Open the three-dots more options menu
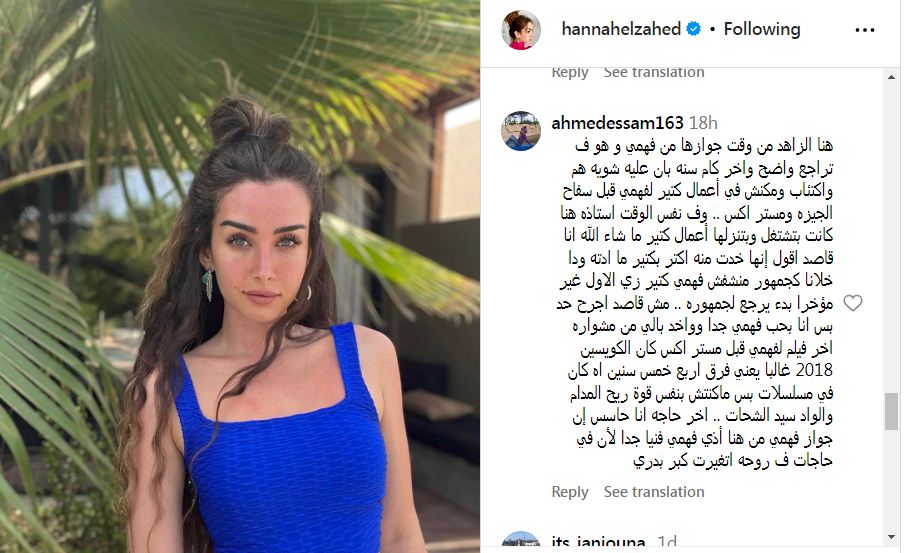Viewport: 913px width, 553px height. point(865,30)
